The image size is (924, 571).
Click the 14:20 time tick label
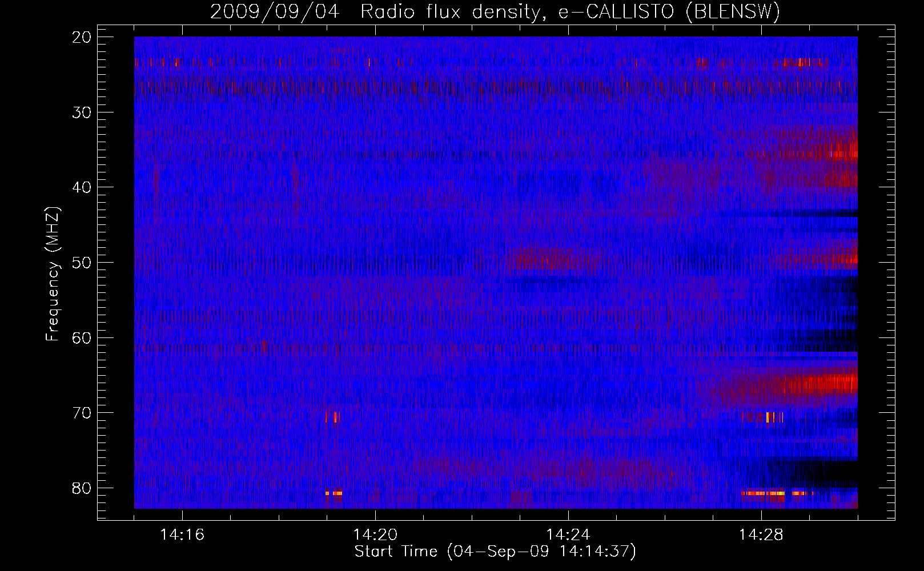375,535
